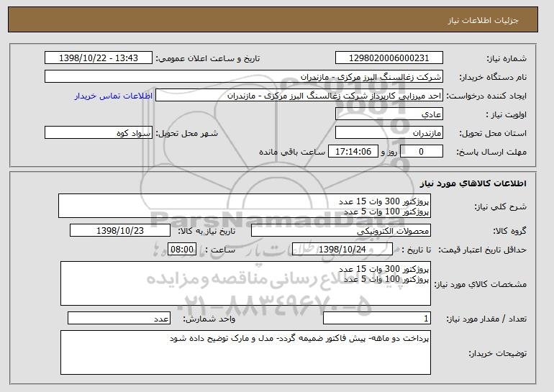Image resolution: width=554 pixels, height=392 pixels.
Task: Click the اولویت نیاز label
Action: 507,114
